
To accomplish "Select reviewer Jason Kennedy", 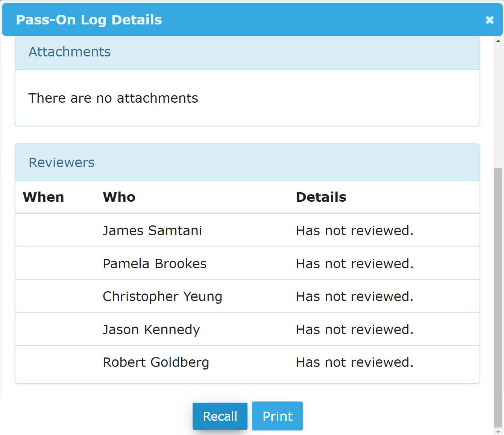I will click(151, 330).
